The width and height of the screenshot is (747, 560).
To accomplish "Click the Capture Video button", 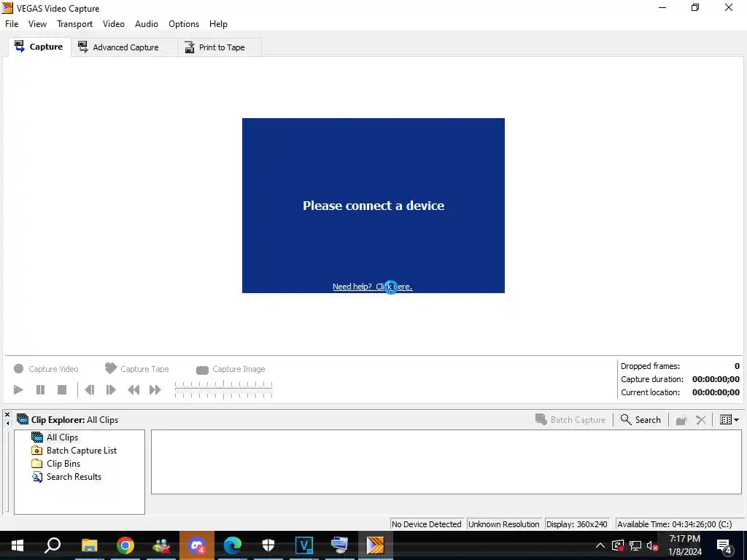I will 46,369.
